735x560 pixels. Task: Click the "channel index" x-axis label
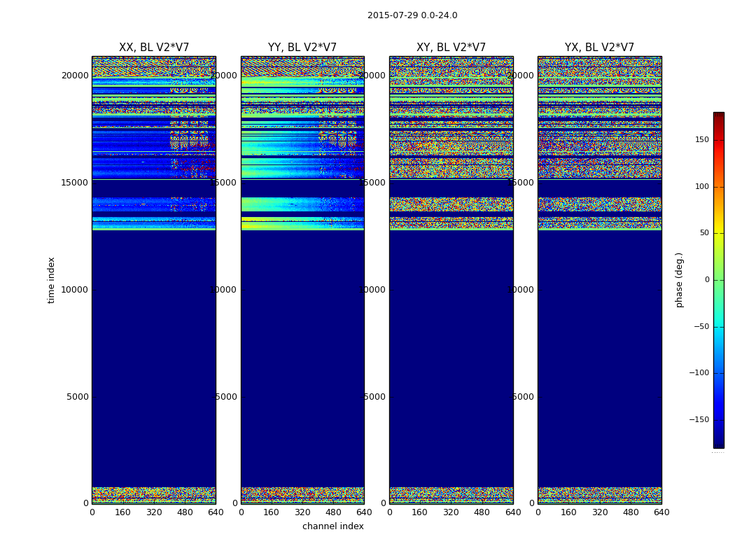[333, 526]
